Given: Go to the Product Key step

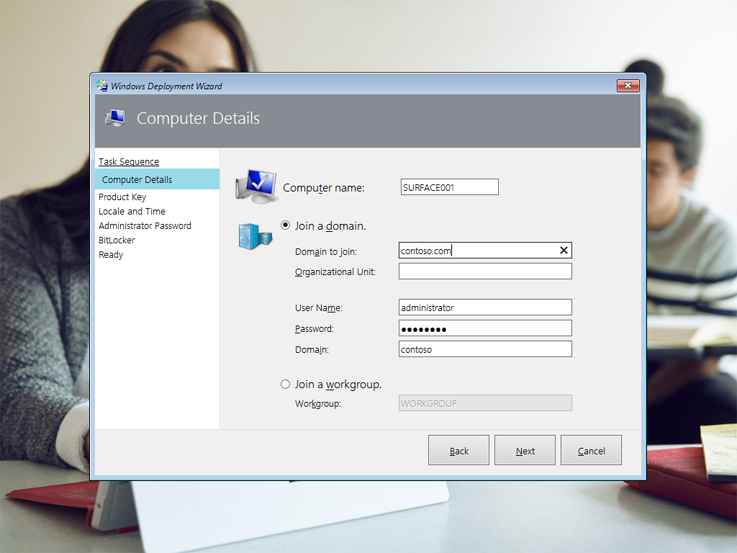Looking at the screenshot, I should pos(122,197).
